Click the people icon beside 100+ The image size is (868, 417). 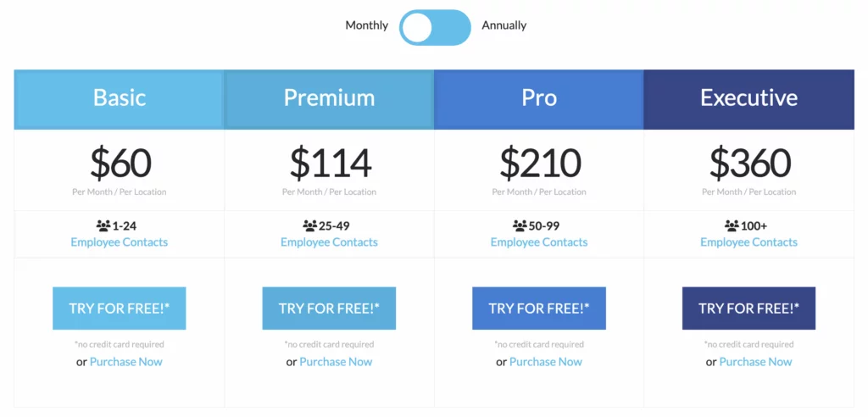coord(732,226)
